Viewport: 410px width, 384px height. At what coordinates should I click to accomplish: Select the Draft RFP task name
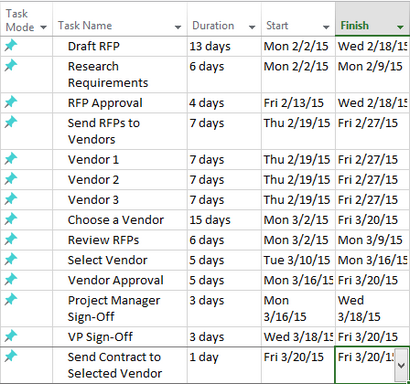click(x=94, y=46)
